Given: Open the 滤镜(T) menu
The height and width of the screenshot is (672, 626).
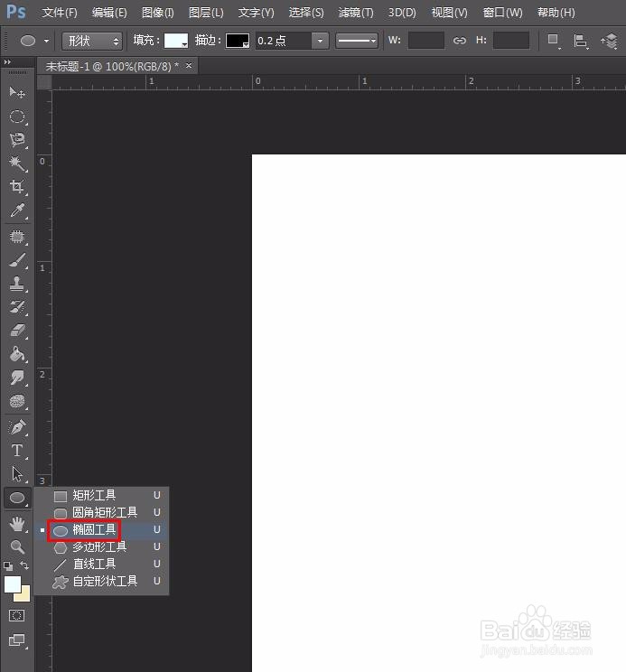Looking at the screenshot, I should pyautogui.click(x=356, y=13).
